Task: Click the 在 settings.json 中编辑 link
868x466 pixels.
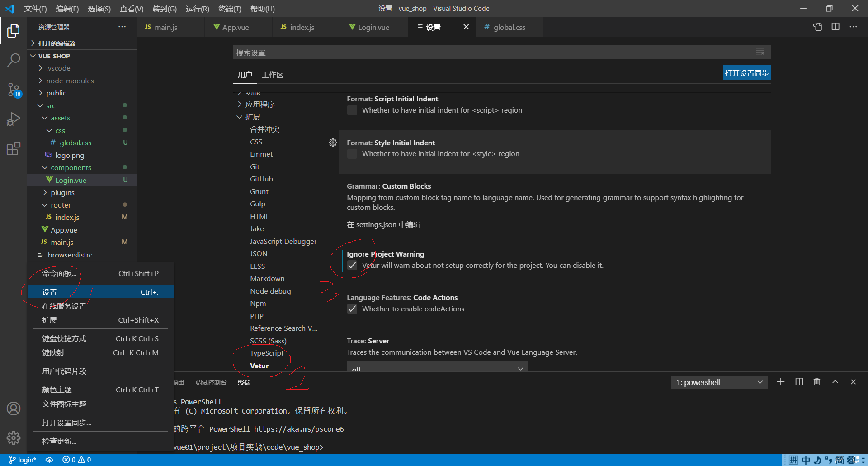Action: coord(383,224)
